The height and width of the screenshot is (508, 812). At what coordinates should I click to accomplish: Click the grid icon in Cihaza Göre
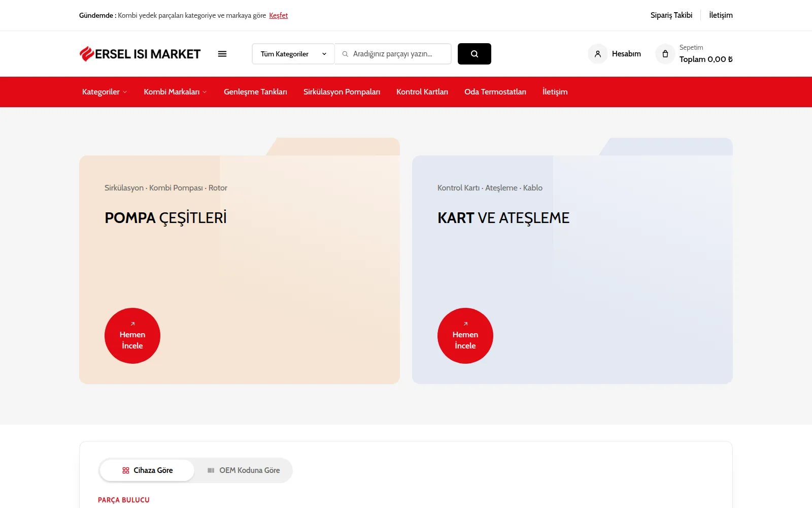click(126, 470)
